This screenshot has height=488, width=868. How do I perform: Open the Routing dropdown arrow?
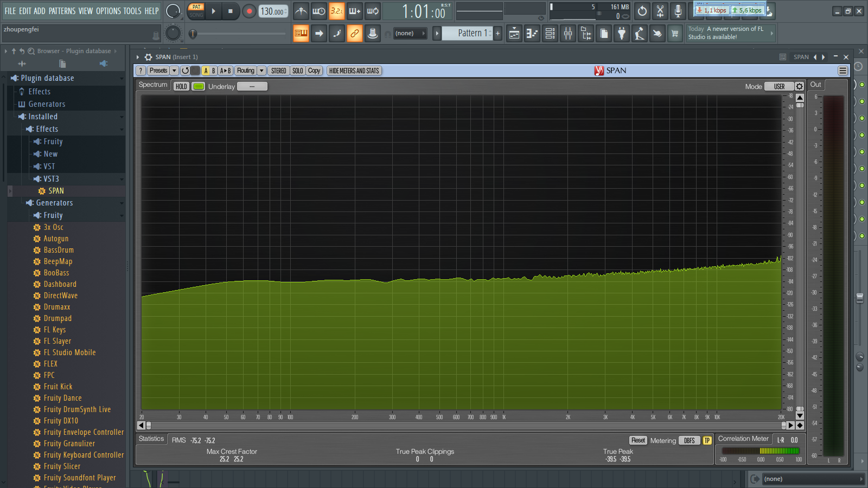point(261,70)
